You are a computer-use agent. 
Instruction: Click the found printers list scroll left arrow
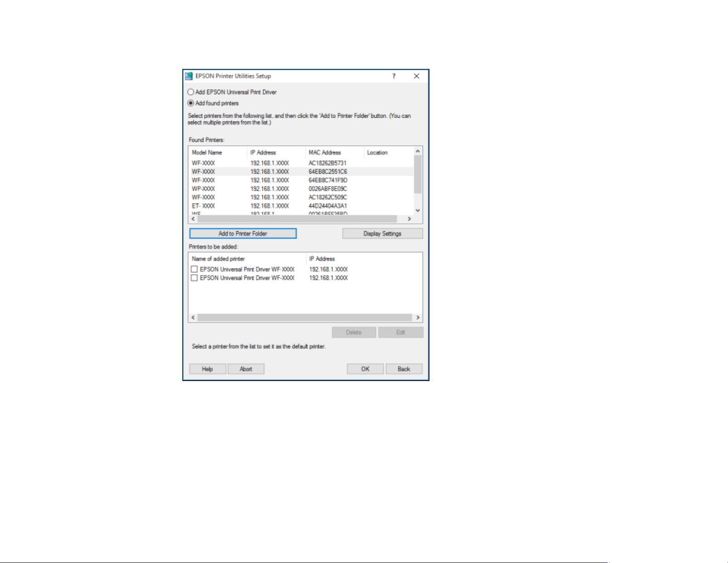(x=193, y=219)
